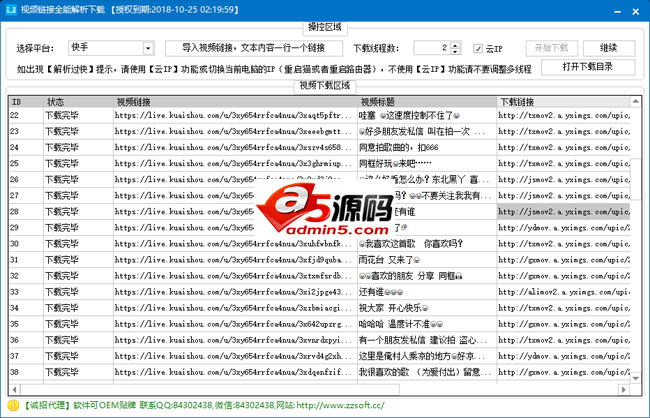Viewport: 650px width, 418px height.
Task: Select row with ID 23
Action: coord(319,131)
